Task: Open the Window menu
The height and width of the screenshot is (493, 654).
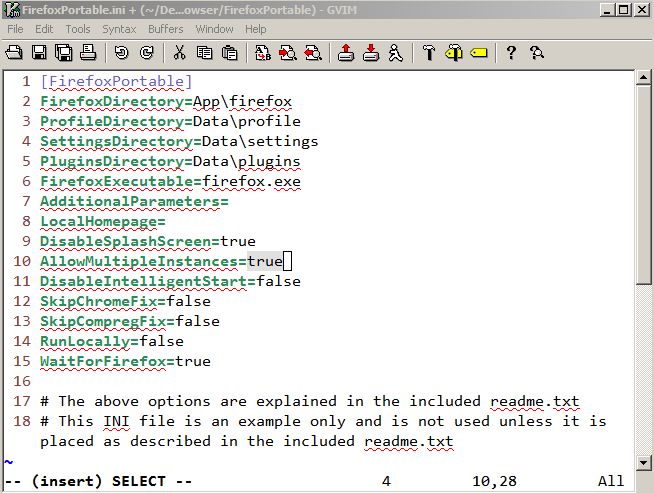Action: click(x=214, y=29)
